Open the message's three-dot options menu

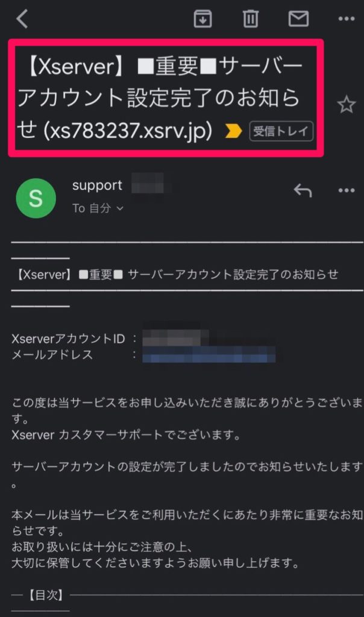pos(347,190)
